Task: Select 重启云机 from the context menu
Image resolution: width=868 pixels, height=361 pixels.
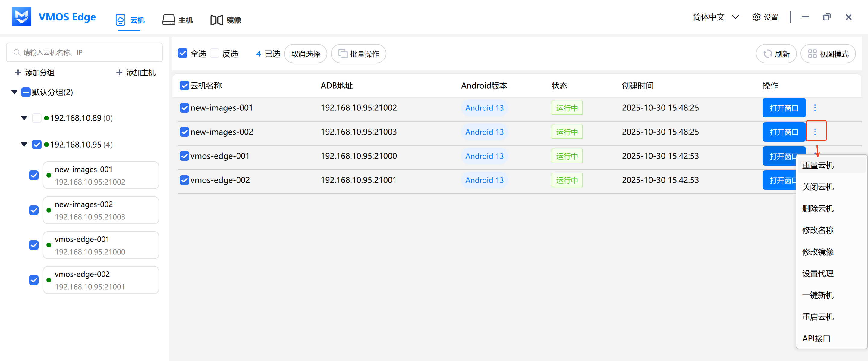Action: (817, 317)
